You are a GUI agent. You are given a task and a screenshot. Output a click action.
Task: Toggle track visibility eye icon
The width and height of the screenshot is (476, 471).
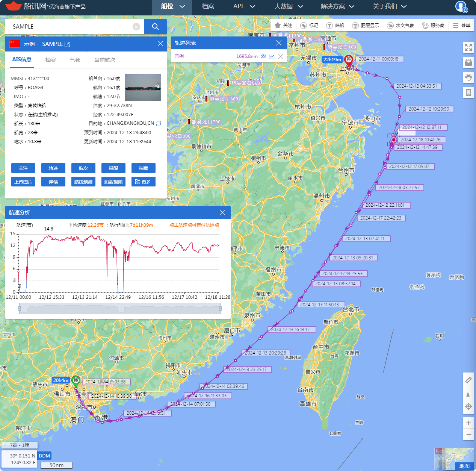click(x=263, y=56)
